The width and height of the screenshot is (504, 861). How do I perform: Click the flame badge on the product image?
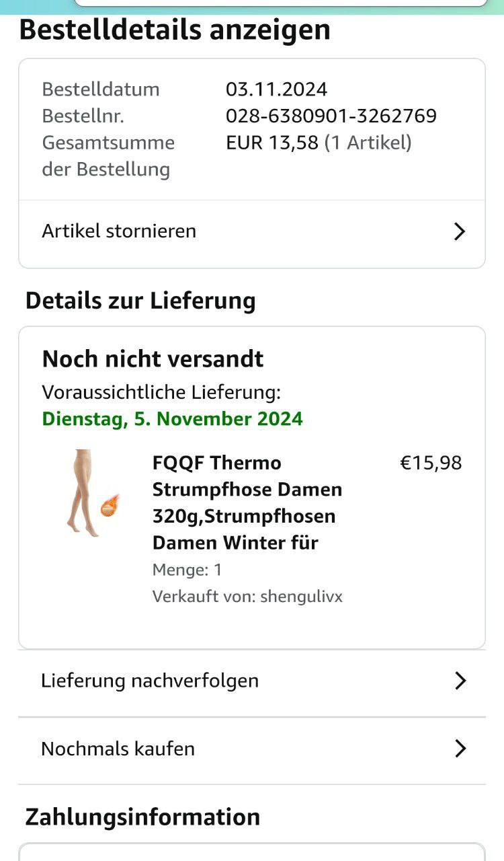click(110, 504)
